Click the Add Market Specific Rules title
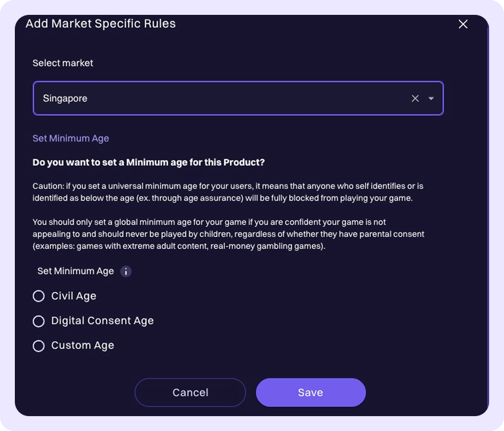Viewport: 504px width, 431px height. (100, 24)
